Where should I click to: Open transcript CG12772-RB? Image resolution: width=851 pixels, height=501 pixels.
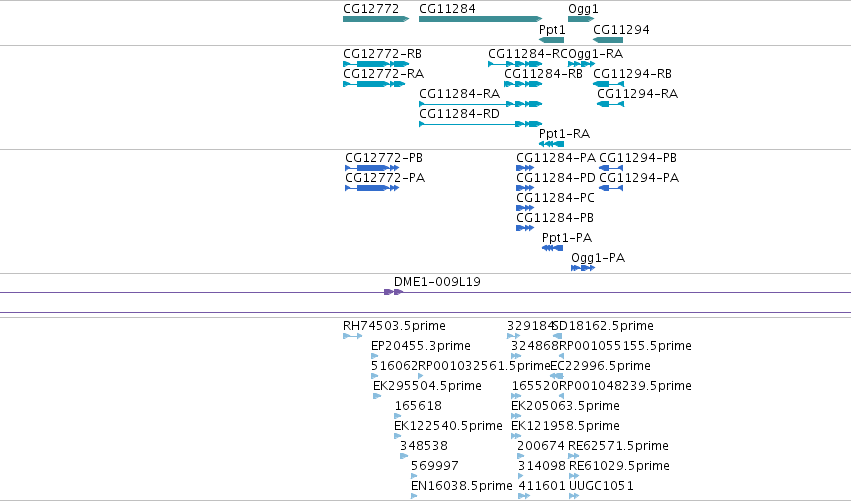click(383, 54)
